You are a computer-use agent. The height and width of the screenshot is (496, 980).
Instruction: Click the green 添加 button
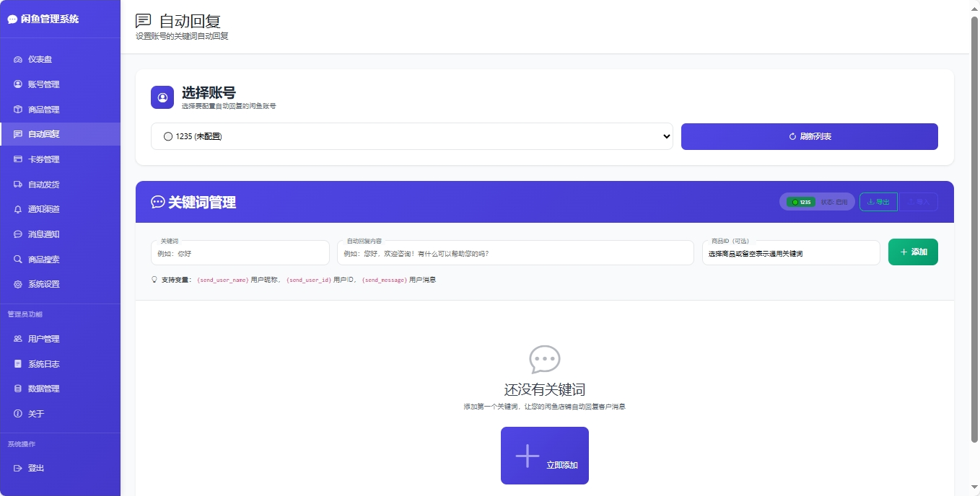click(x=913, y=252)
